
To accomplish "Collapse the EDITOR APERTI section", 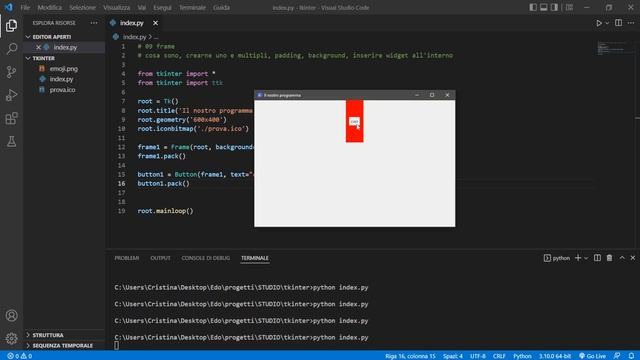I will (x=51, y=37).
